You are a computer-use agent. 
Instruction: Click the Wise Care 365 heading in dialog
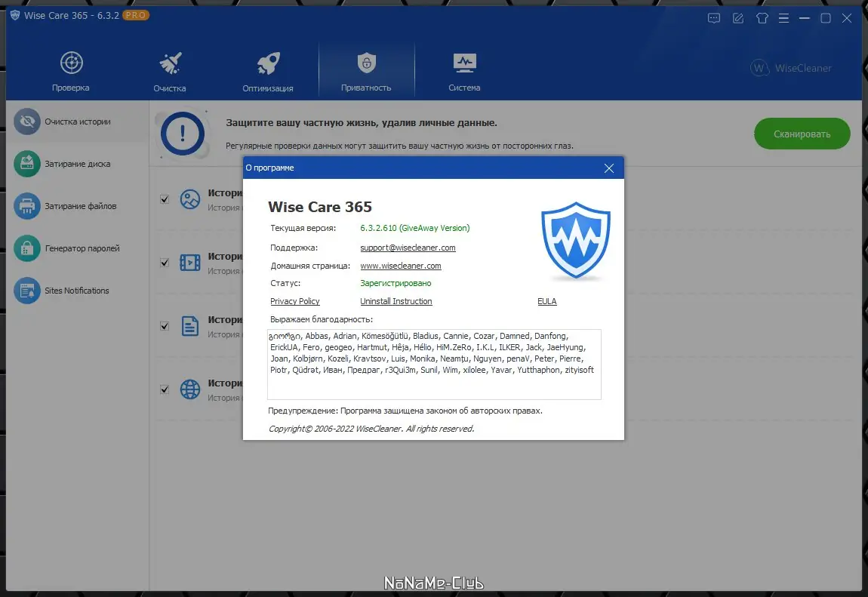[320, 207]
